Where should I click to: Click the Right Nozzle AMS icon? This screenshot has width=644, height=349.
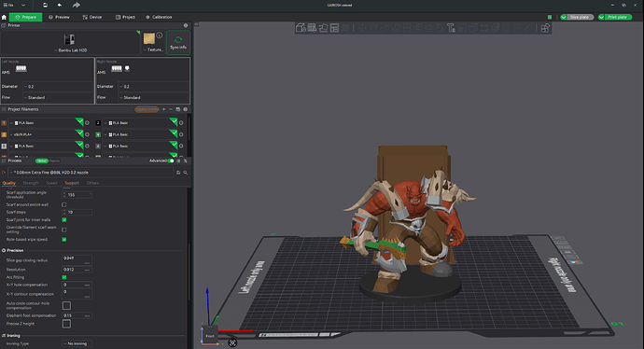pos(117,68)
